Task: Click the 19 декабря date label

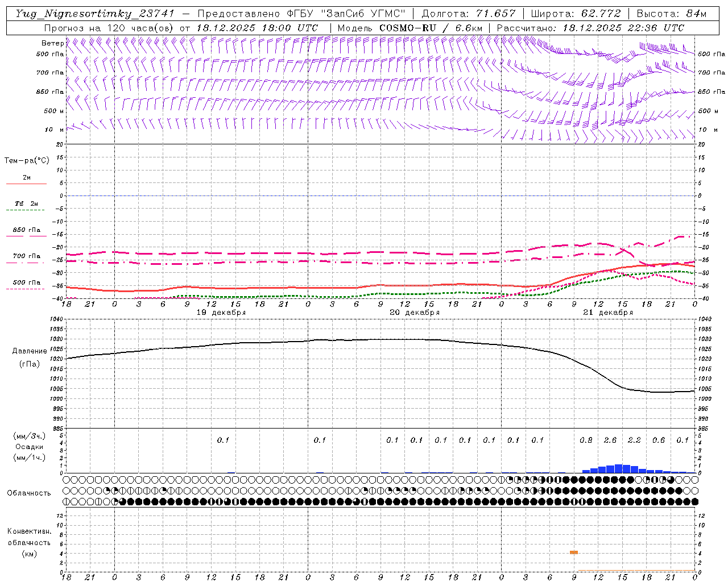Action: click(x=221, y=313)
